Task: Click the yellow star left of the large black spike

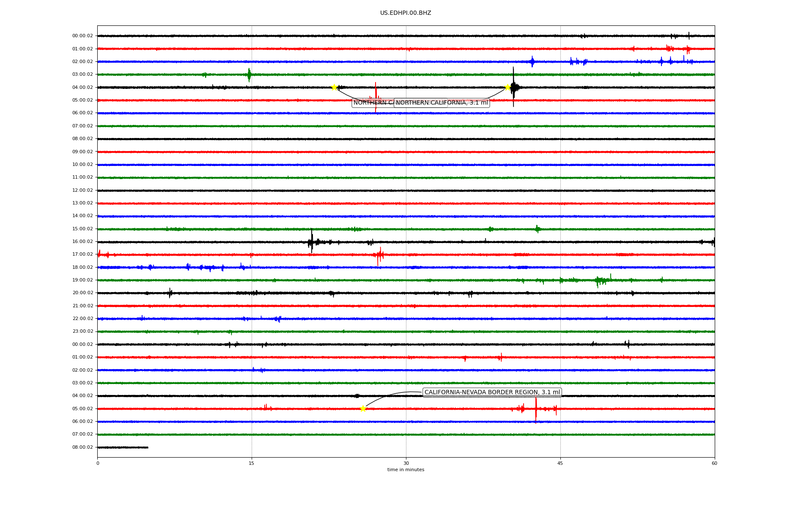Action: [507, 87]
